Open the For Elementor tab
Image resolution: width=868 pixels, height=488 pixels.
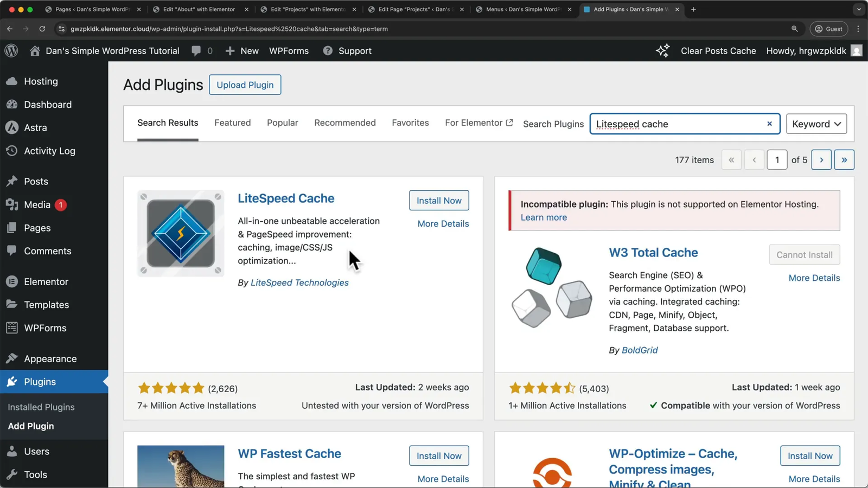tap(478, 123)
